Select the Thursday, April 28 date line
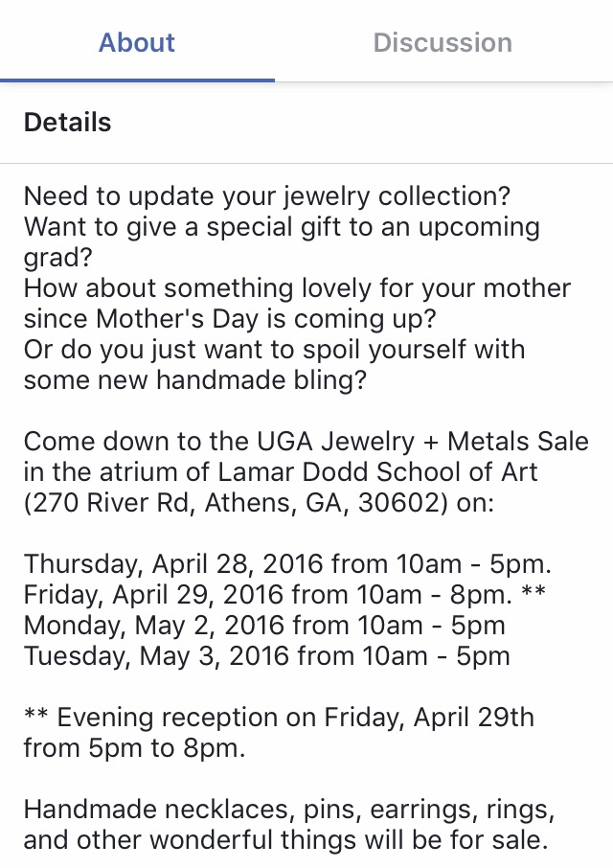The width and height of the screenshot is (613, 868). pos(287,563)
